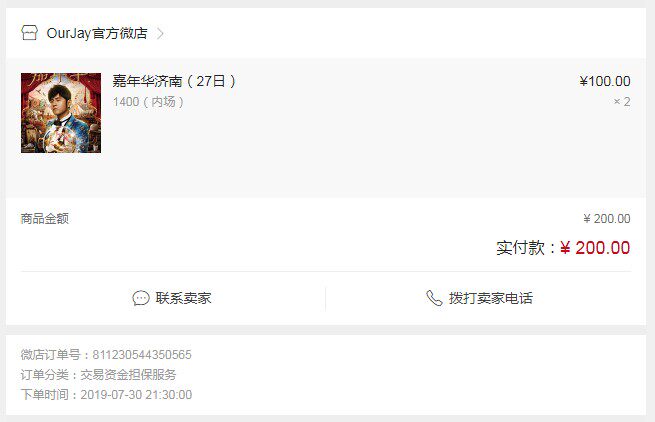Click the 订单分类 交易资金担保服务 line
This screenshot has height=422, width=655.
coord(99,375)
